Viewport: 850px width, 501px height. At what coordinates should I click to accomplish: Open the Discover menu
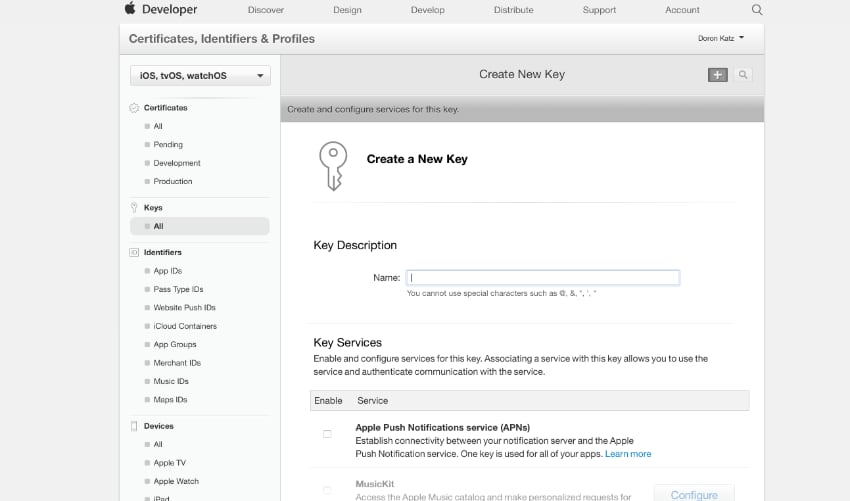coord(266,10)
